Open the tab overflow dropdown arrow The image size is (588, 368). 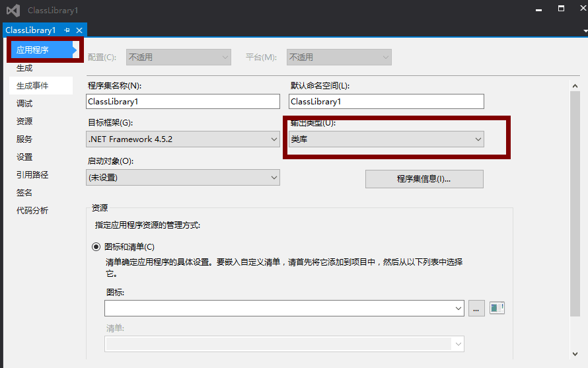pos(585,31)
